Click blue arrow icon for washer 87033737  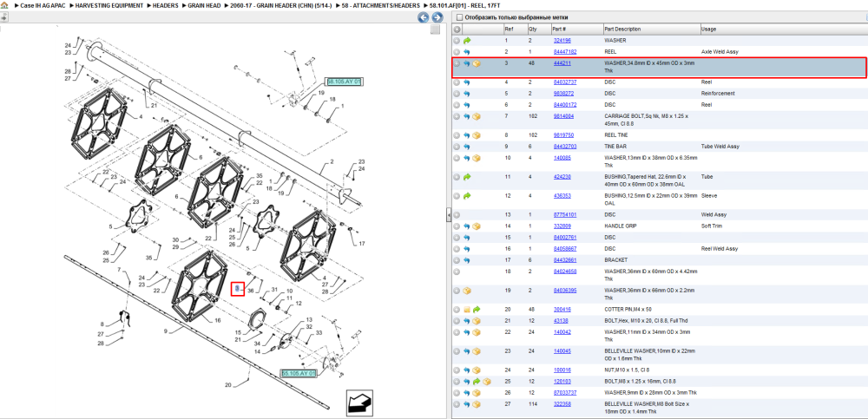[x=467, y=393]
